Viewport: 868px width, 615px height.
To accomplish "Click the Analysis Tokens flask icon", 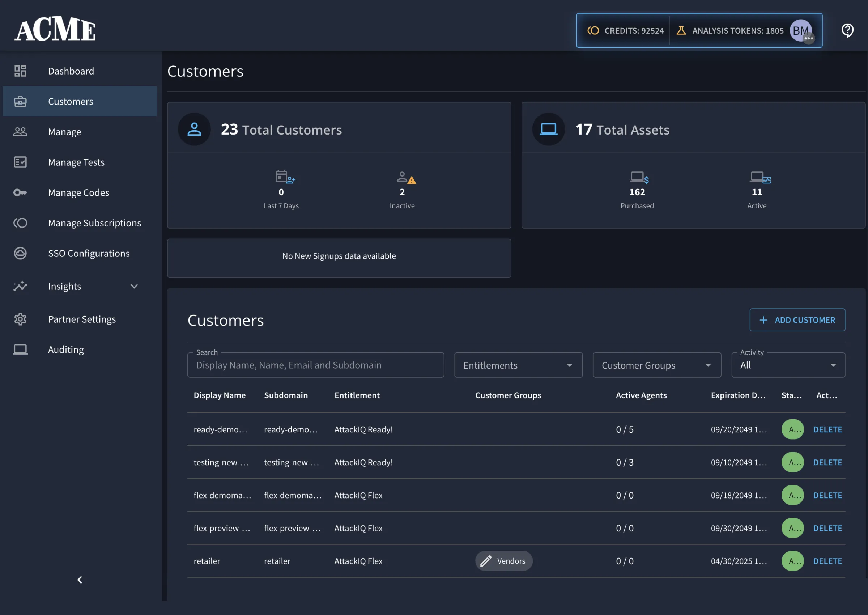I will pos(681,31).
